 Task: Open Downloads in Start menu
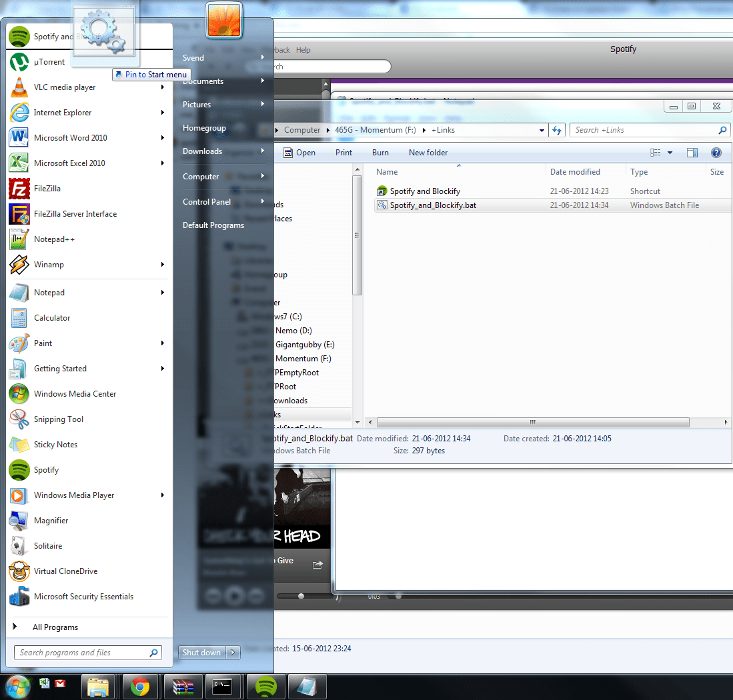click(223, 151)
